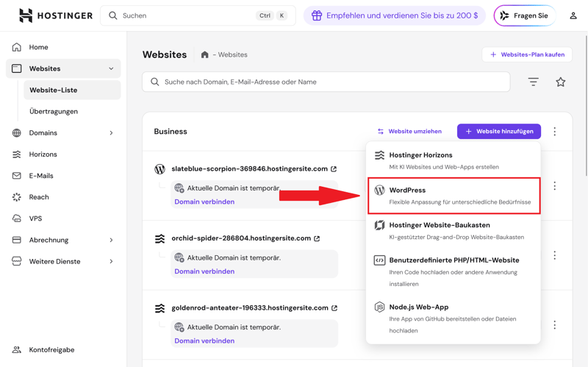Viewport: 588px width, 367px height.
Task: Click the filter icon beside search
Action: tap(533, 82)
